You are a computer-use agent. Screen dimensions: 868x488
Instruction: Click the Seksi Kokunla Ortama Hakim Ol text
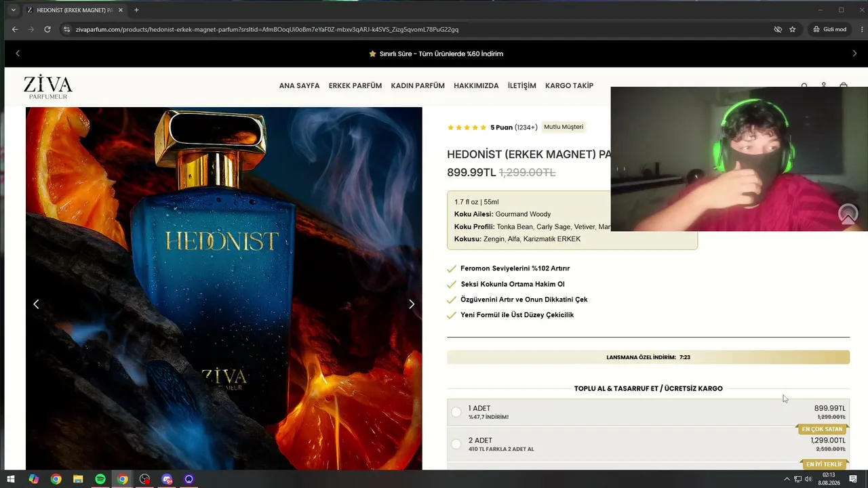[x=513, y=284]
